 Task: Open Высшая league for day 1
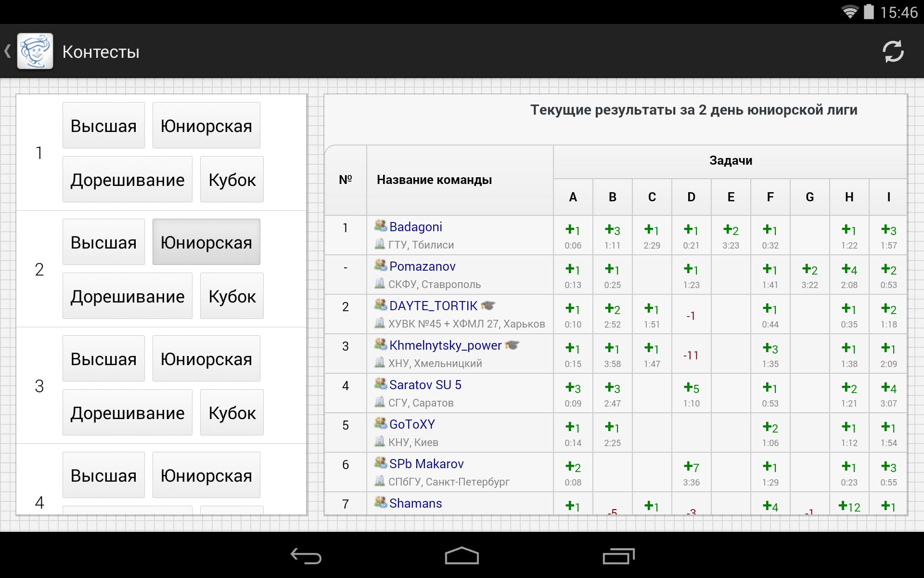tap(103, 125)
